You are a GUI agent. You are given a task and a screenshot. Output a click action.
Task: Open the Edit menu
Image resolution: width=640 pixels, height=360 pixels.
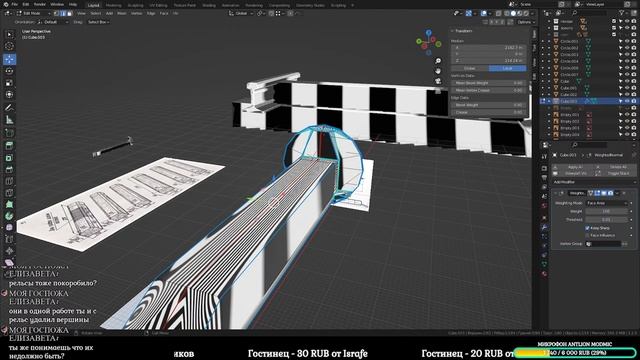(26, 4)
